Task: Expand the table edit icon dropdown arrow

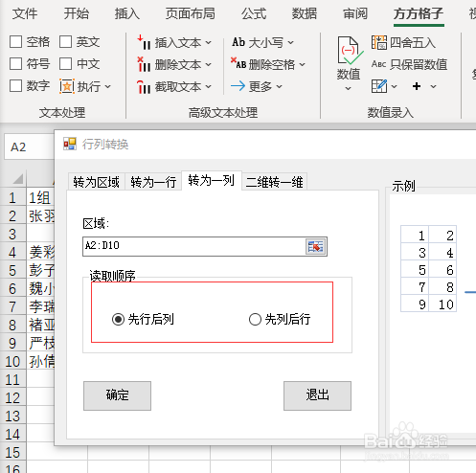Action: click(x=394, y=86)
